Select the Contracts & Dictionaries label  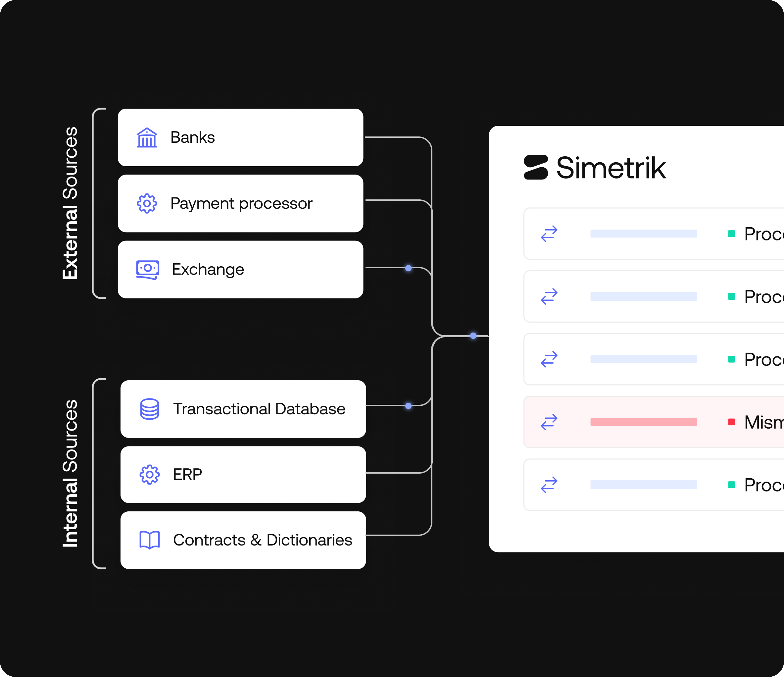coord(263,540)
